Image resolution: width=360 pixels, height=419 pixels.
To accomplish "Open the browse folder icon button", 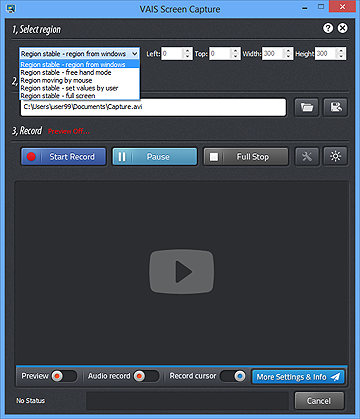I will pos(307,107).
